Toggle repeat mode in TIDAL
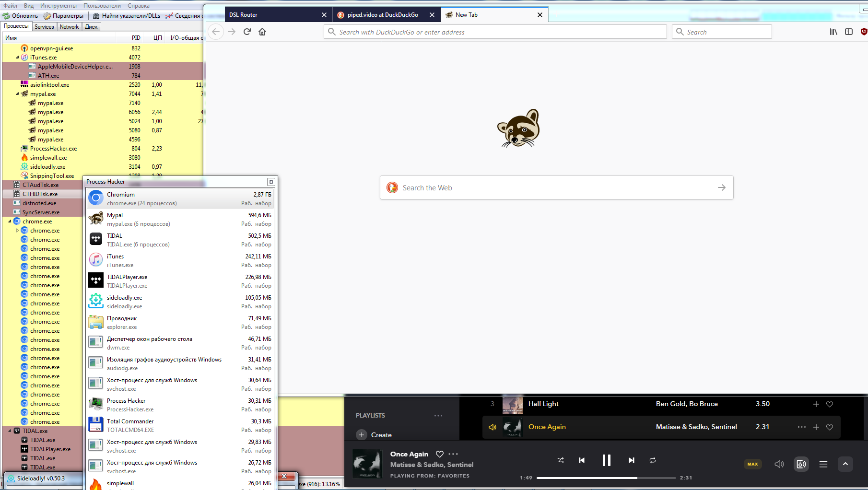 pos(653,460)
